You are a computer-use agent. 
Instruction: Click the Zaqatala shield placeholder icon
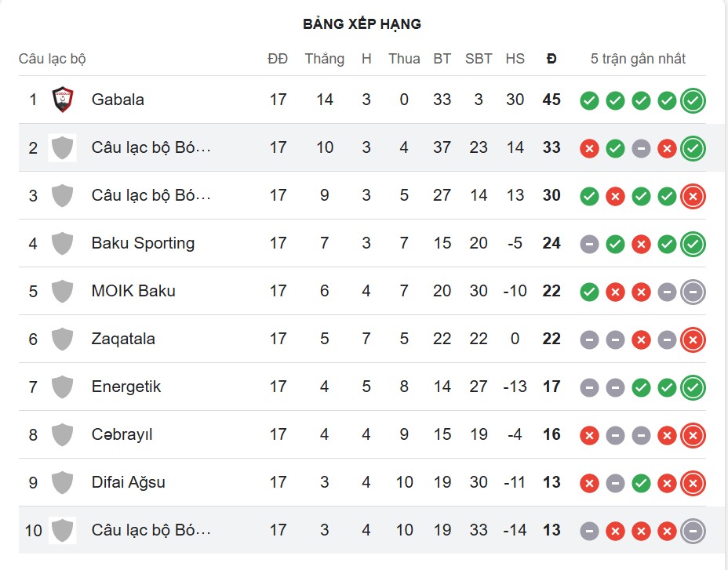62,339
